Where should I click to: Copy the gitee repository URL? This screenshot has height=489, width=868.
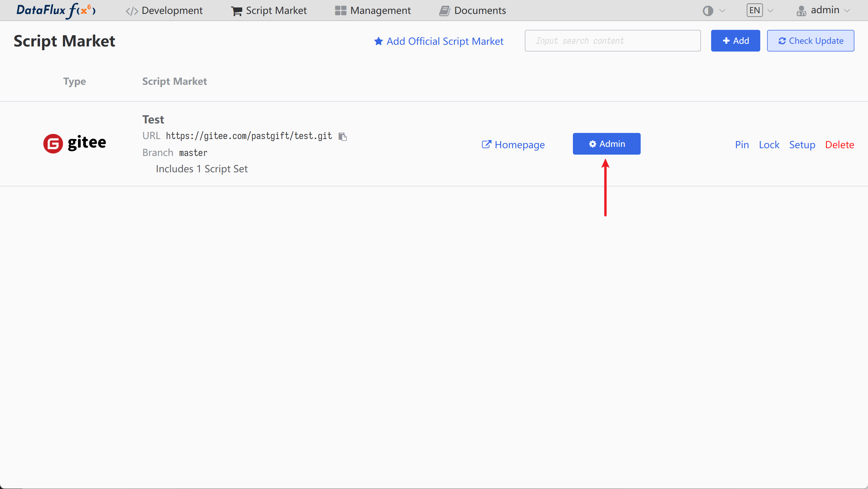click(343, 136)
